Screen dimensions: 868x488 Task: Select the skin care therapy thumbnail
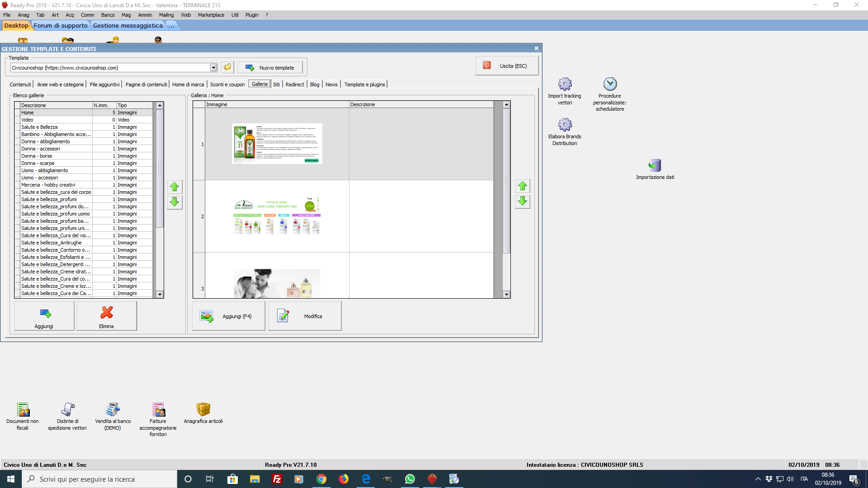[277, 216]
